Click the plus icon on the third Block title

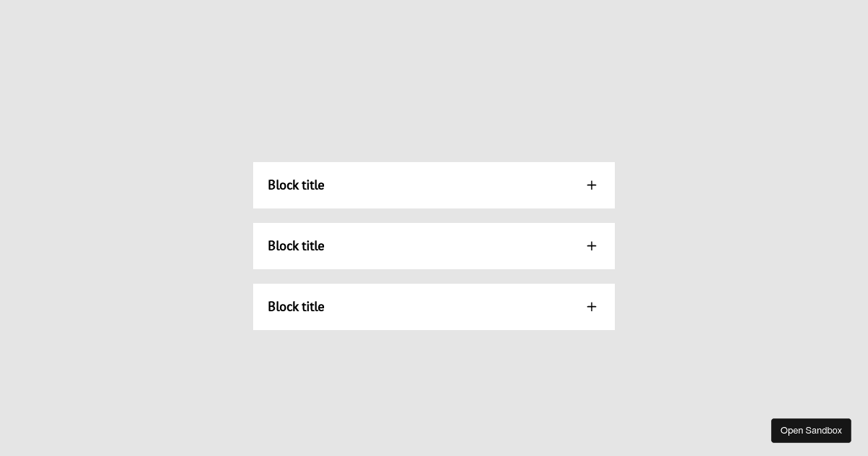592,307
